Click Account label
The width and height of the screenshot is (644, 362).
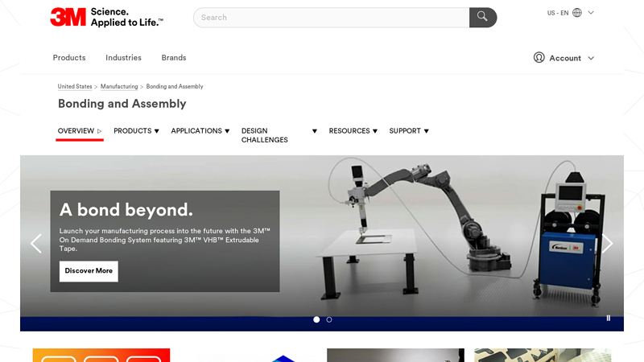point(565,58)
